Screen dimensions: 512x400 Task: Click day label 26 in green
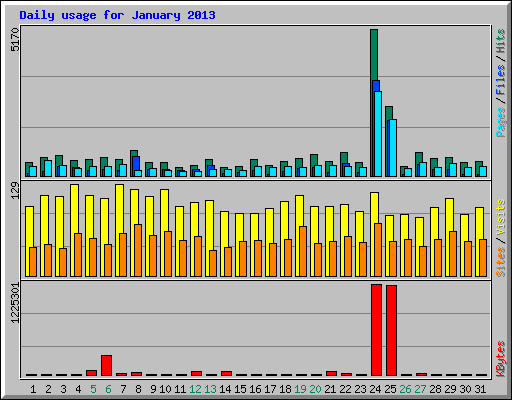tap(405, 389)
